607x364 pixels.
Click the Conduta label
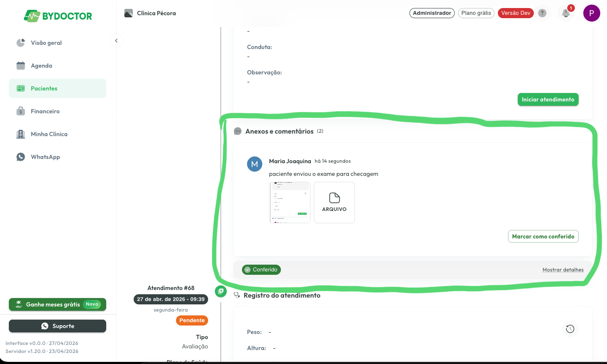point(260,47)
